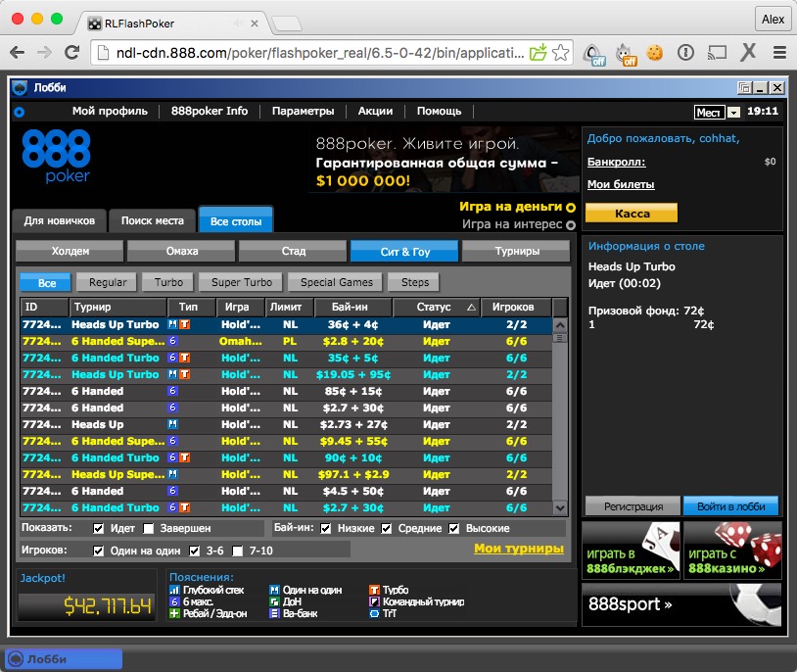
Task: Check the 7-10 players checkbox
Action: (x=237, y=551)
